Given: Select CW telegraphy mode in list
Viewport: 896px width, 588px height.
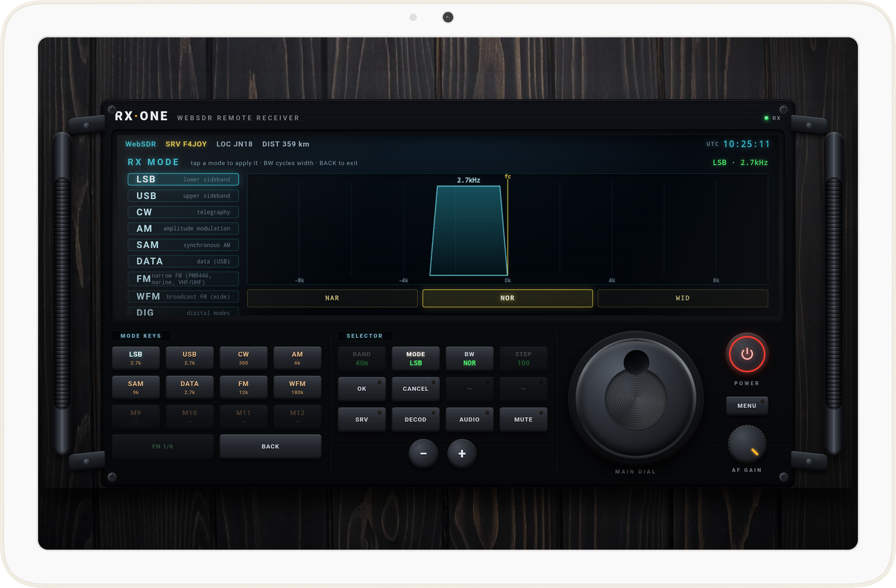Looking at the screenshot, I should 183,212.
